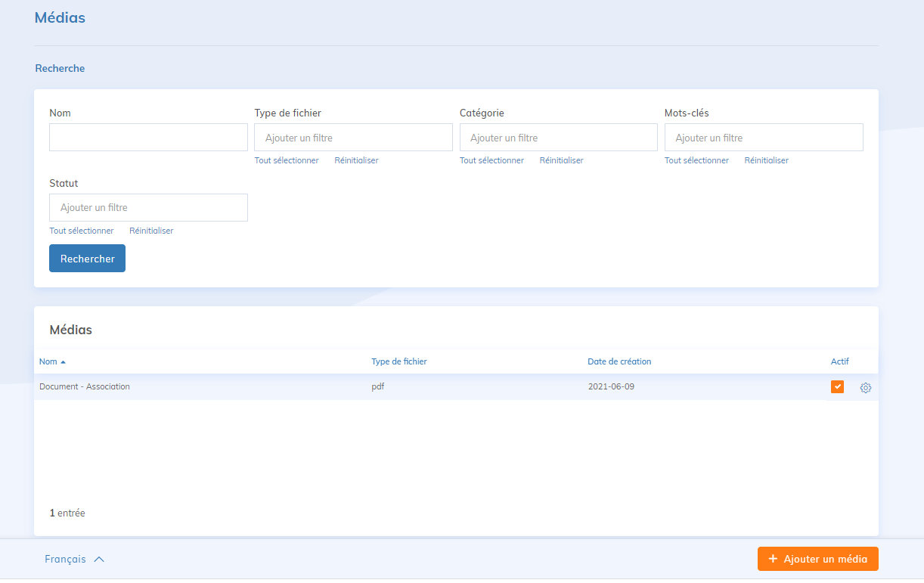Toggle the Actif checkbox for Document - Association
The image size is (924, 583).
click(837, 387)
